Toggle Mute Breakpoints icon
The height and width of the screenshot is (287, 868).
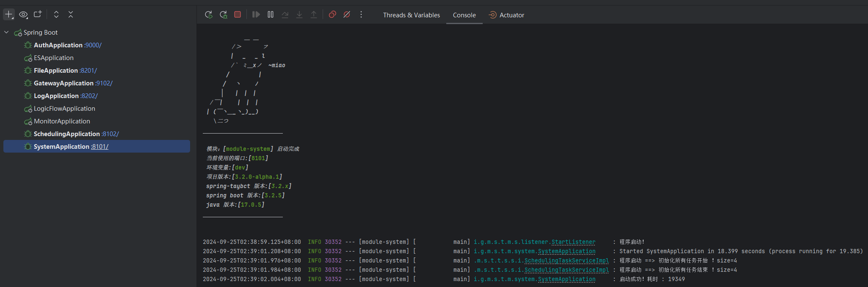(x=347, y=14)
